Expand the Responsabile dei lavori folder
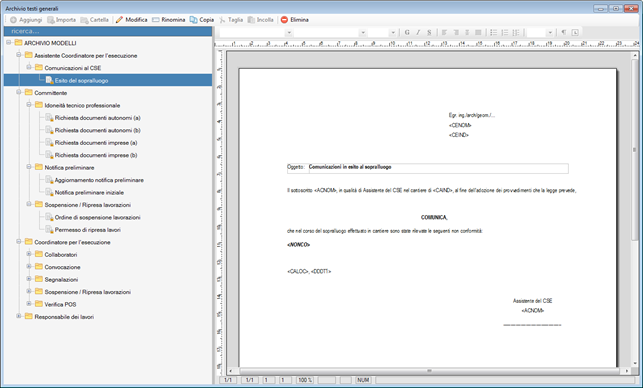Image resolution: width=643 pixels, height=388 pixels. 18,316
